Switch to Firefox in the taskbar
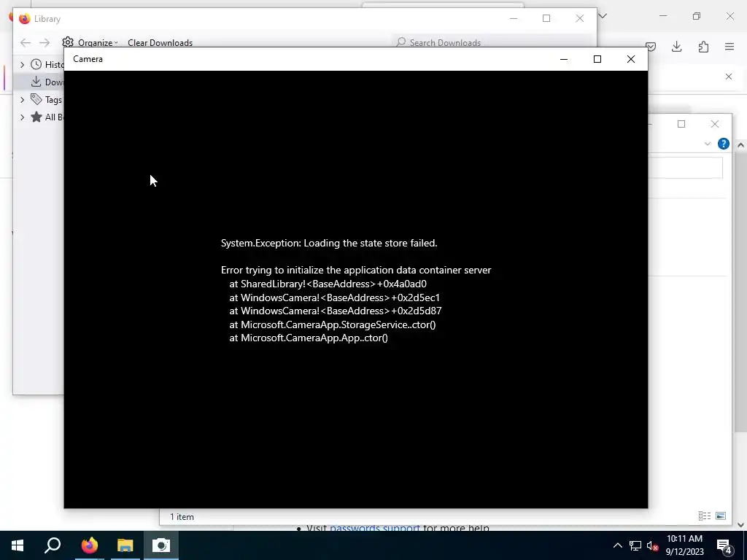This screenshot has height=560, width=747. [89, 545]
